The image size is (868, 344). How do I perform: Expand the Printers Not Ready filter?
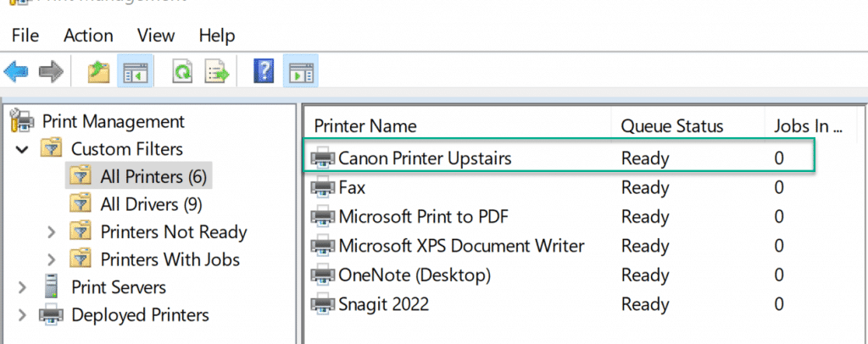pyautogui.click(x=52, y=232)
